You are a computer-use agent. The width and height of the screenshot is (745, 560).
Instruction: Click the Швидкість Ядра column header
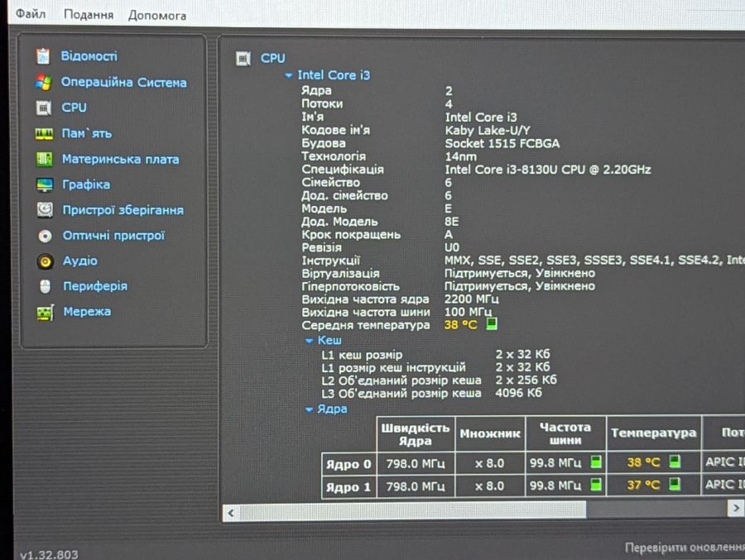pos(416,434)
